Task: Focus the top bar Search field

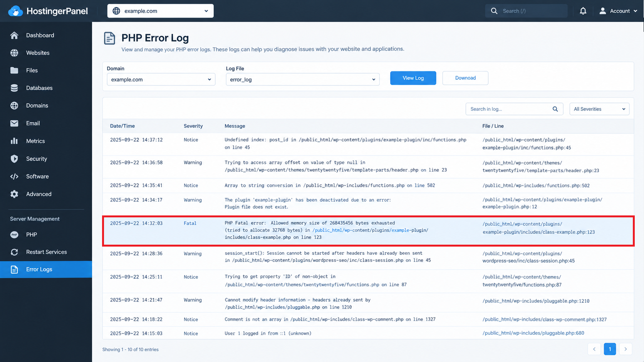Action: tap(527, 11)
